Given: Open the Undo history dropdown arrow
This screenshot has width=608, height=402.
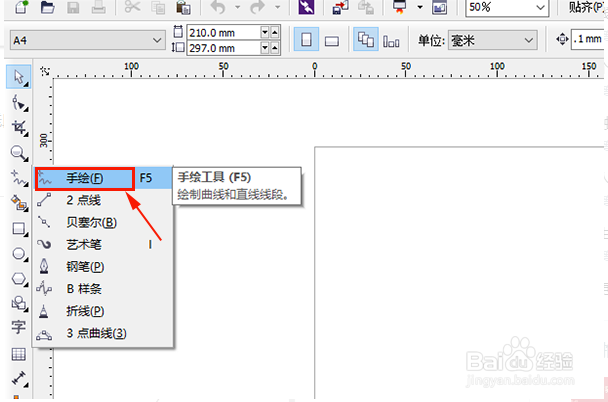Looking at the screenshot, I should [237, 7].
